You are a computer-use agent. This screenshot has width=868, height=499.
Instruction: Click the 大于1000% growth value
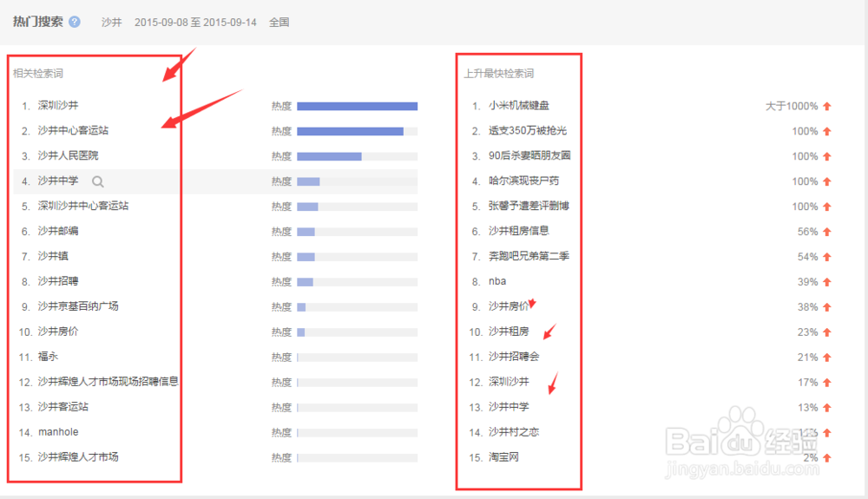click(792, 106)
